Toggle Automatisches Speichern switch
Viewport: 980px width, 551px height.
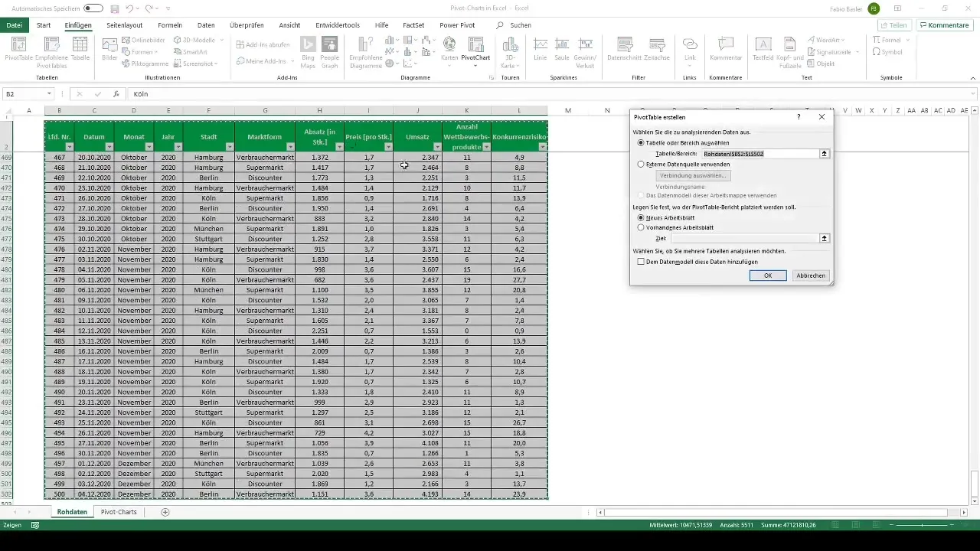[x=93, y=8]
